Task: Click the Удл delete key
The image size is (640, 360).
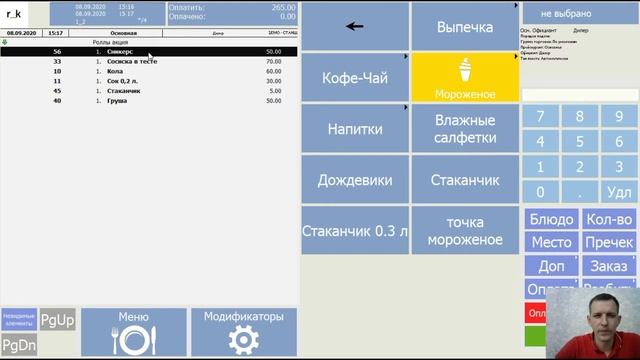Action: [619, 192]
